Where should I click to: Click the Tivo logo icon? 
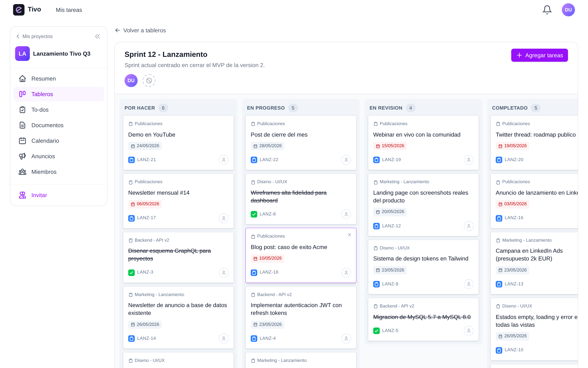(x=19, y=10)
